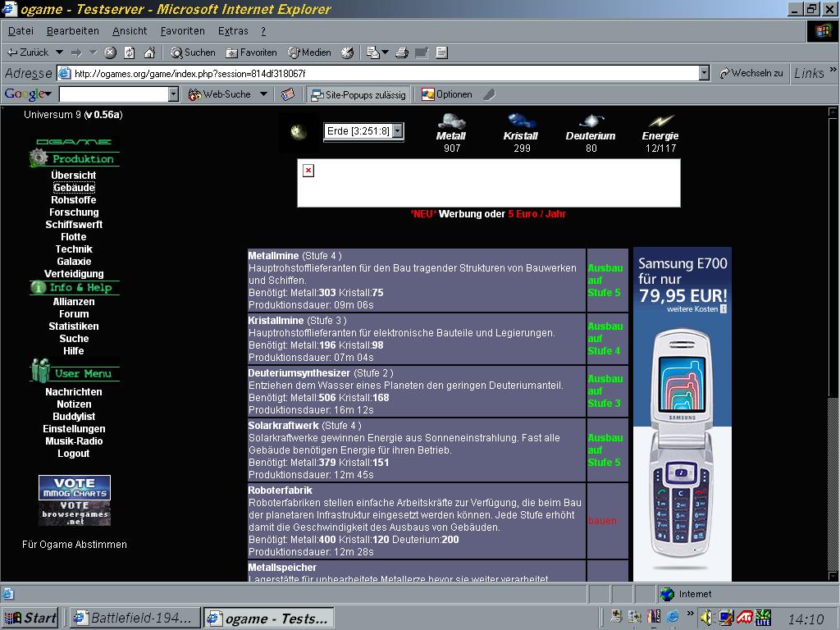
Task: Go to the Home page icon
Action: tap(149, 52)
